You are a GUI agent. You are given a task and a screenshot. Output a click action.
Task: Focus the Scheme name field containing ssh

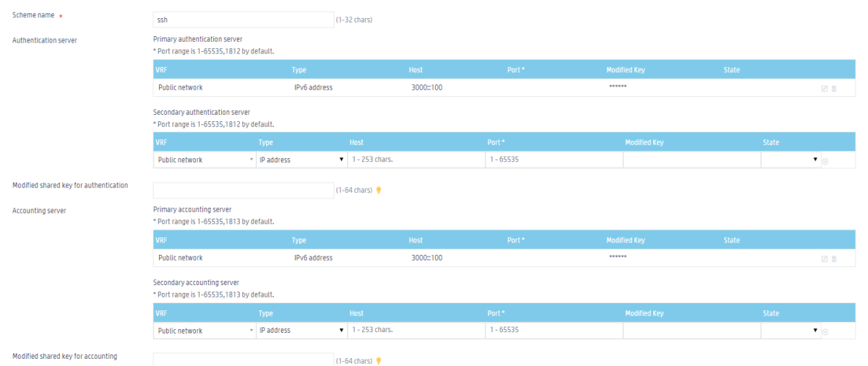243,19
